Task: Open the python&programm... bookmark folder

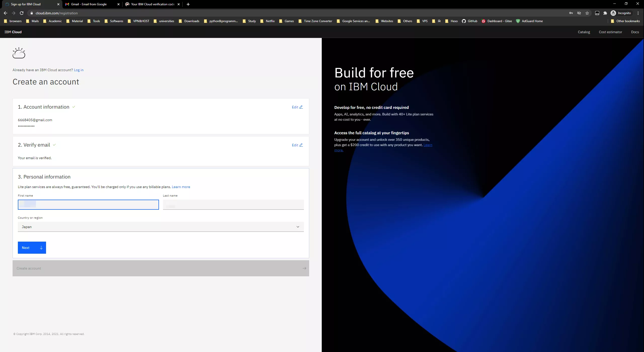Action: click(221, 21)
